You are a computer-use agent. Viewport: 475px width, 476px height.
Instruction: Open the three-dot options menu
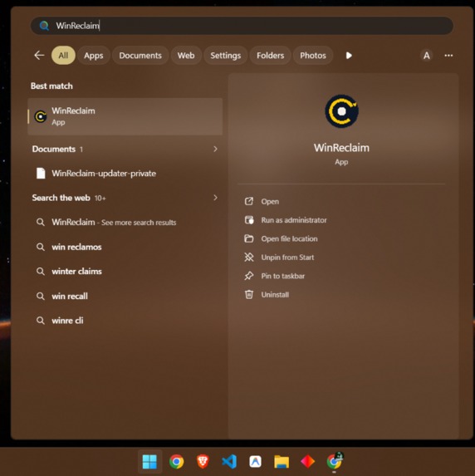pos(448,56)
